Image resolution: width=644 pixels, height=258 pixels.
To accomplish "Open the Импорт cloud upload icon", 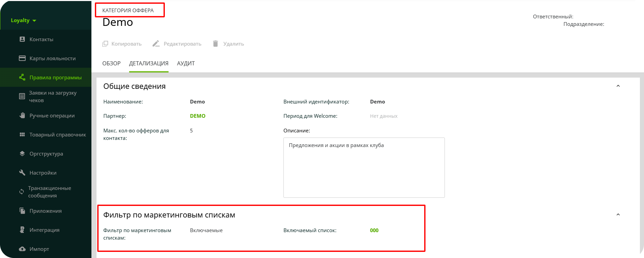I will click(x=22, y=249).
